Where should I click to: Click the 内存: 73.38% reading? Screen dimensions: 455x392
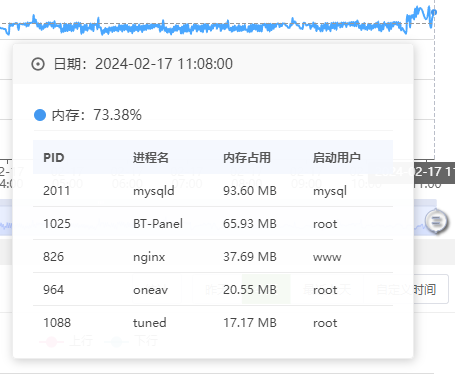[97, 115]
